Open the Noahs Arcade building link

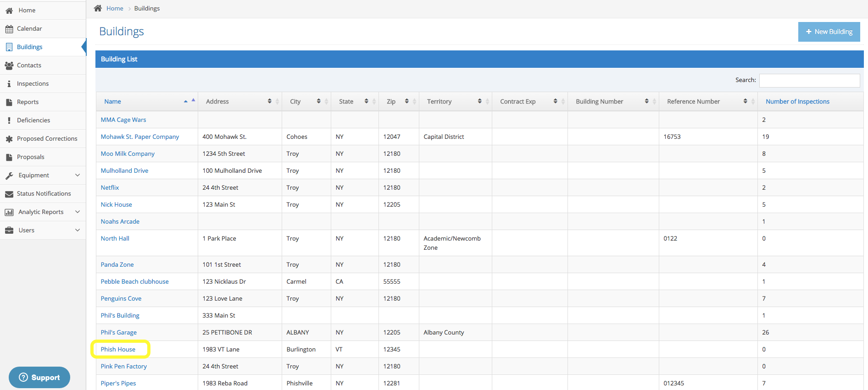pyautogui.click(x=120, y=221)
